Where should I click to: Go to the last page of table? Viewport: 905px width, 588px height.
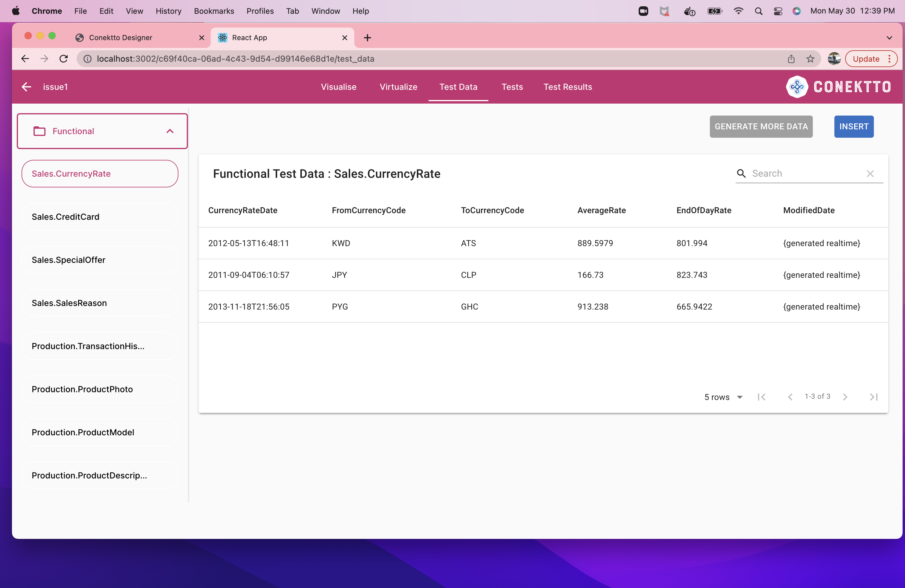click(x=874, y=397)
